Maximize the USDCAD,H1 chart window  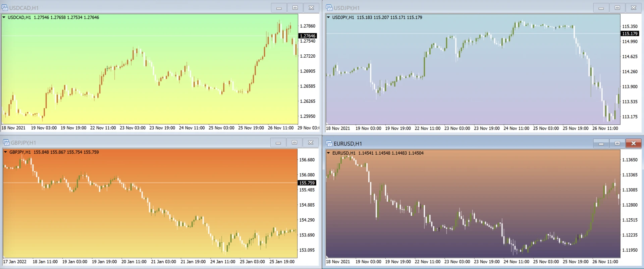[x=295, y=8]
